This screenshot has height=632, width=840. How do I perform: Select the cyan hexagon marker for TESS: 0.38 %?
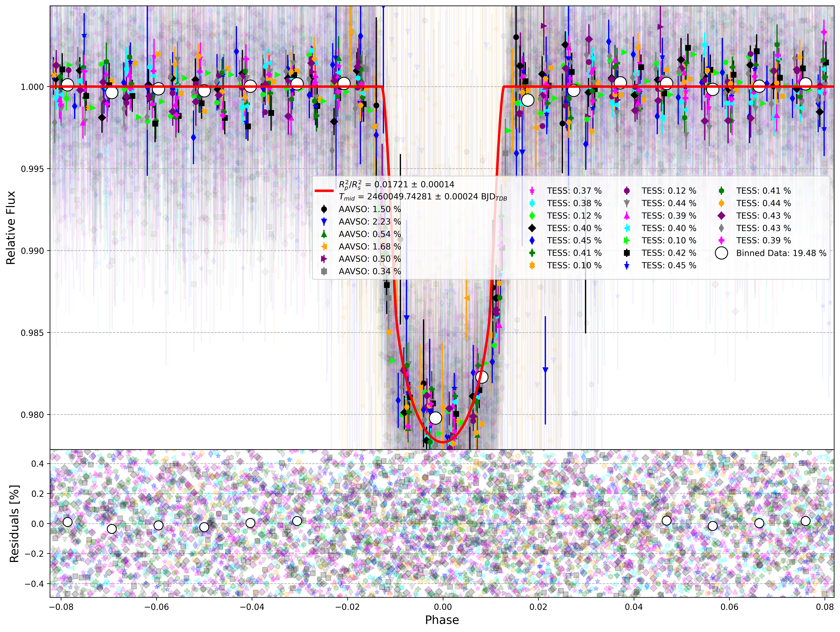click(532, 203)
